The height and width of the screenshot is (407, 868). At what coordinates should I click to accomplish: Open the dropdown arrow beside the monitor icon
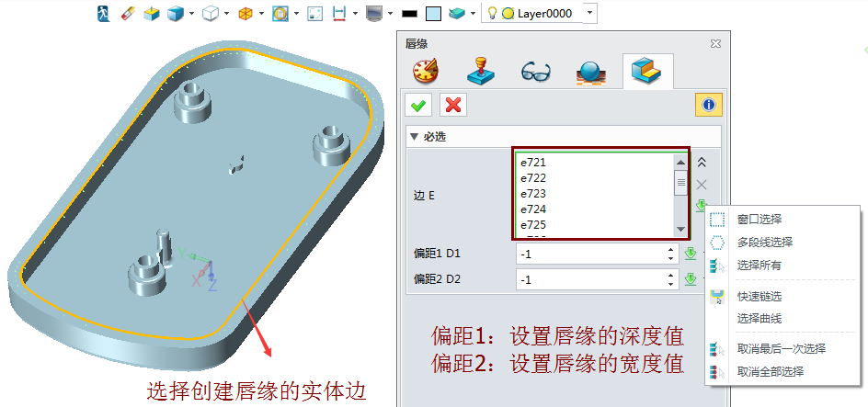coord(390,14)
